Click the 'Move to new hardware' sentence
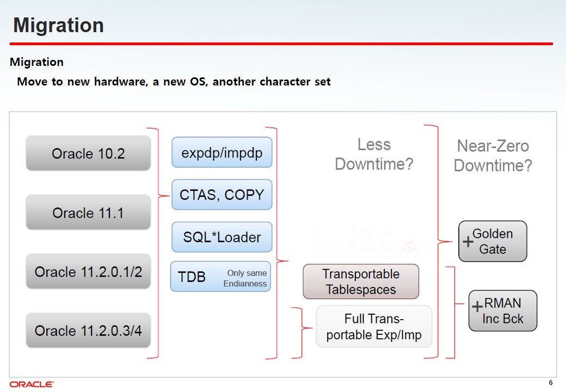The width and height of the screenshot is (566, 392). click(174, 82)
